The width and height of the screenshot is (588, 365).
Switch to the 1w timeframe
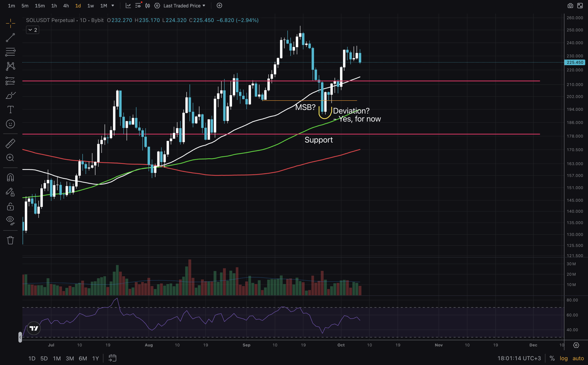point(90,6)
